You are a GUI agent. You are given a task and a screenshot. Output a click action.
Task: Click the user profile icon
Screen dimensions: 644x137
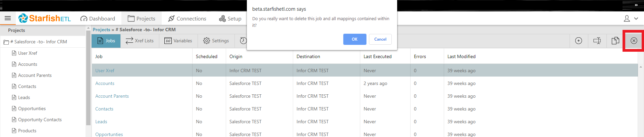[627, 18]
